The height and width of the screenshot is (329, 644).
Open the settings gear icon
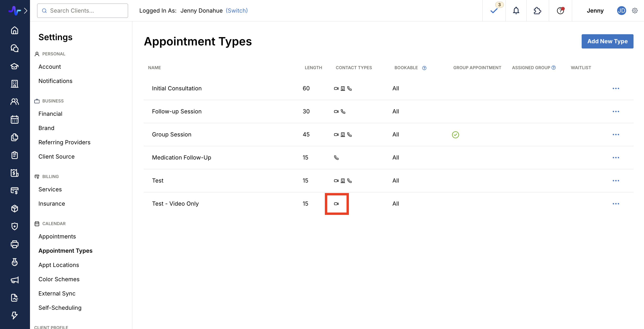[635, 10]
